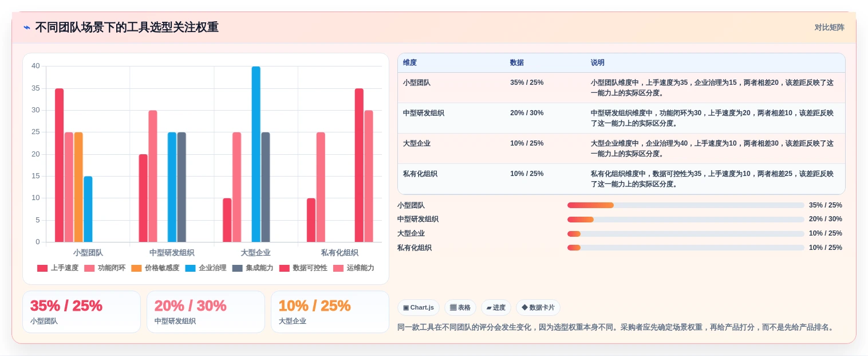The image size is (868, 356).
Task: Toggle the 企业治理 legend item
Action: tap(206, 268)
